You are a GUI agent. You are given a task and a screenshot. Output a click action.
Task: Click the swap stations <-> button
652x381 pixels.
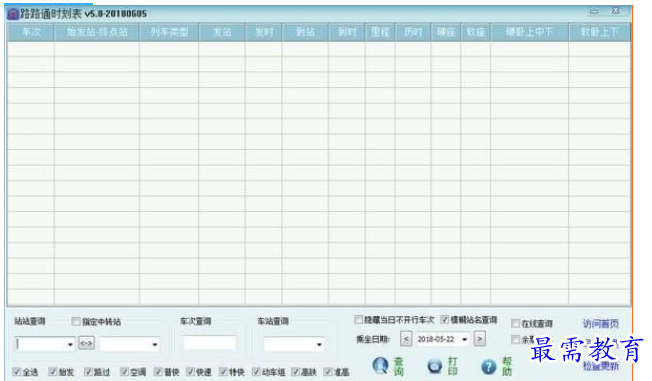(86, 343)
